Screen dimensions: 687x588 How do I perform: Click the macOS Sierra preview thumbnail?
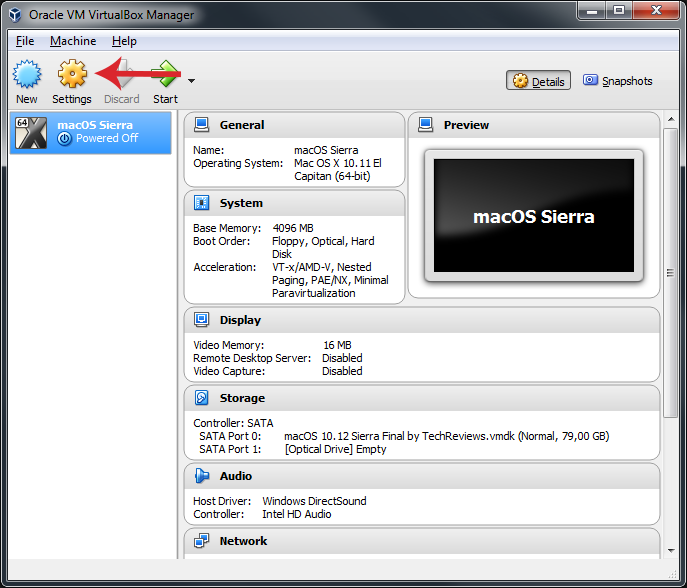[534, 216]
